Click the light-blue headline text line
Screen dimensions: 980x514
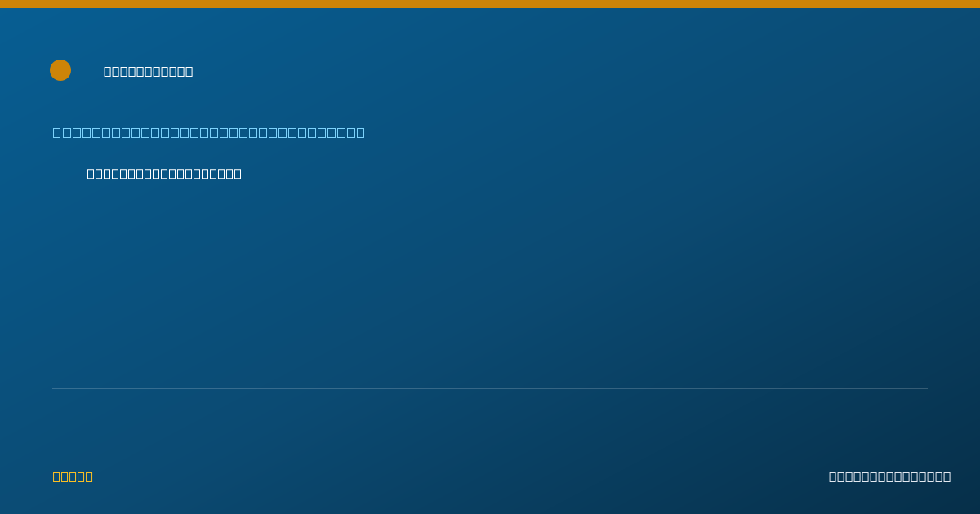coord(209,132)
